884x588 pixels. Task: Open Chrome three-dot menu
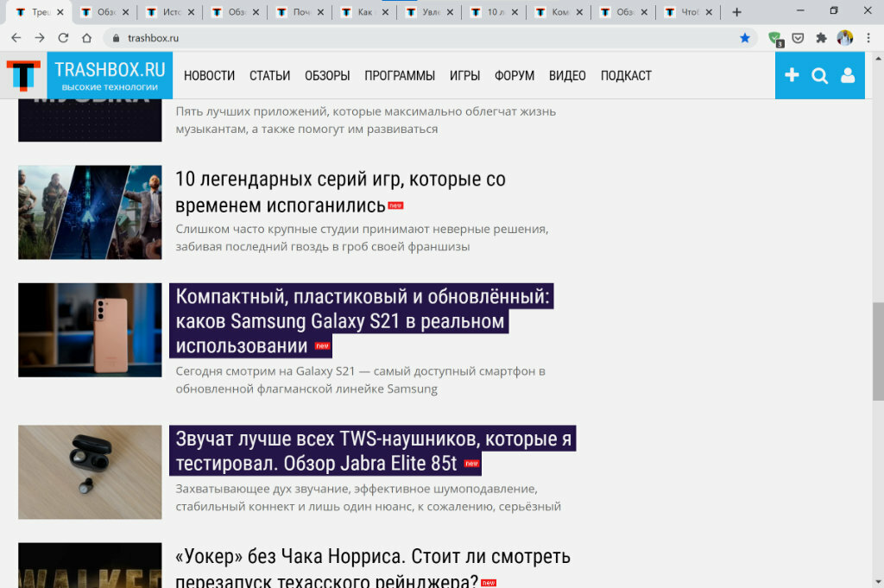[868, 38]
